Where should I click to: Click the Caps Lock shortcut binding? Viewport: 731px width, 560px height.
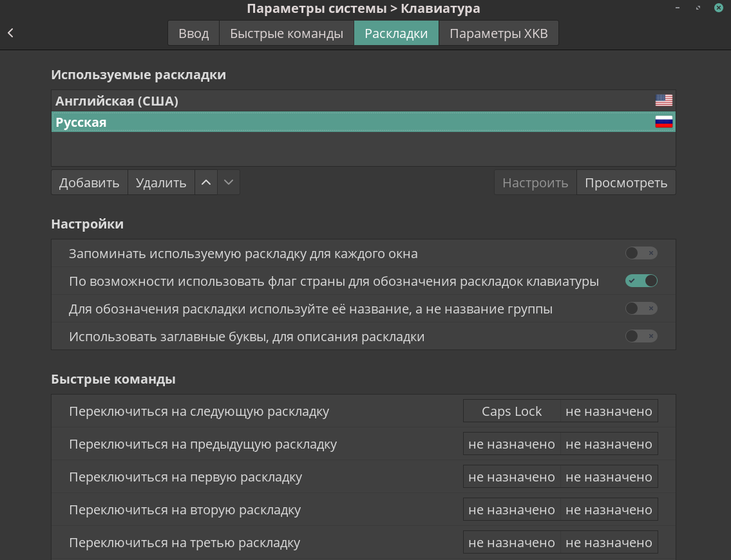[x=511, y=411]
